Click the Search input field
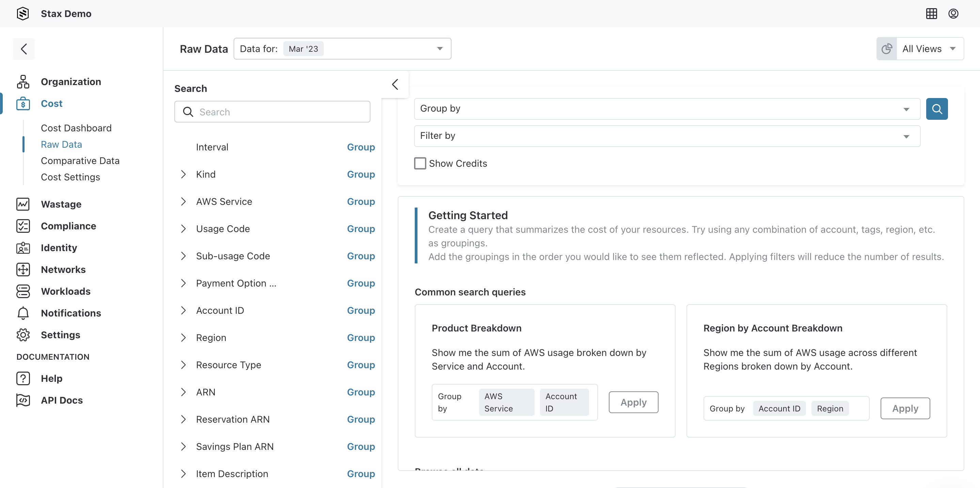 tap(272, 112)
